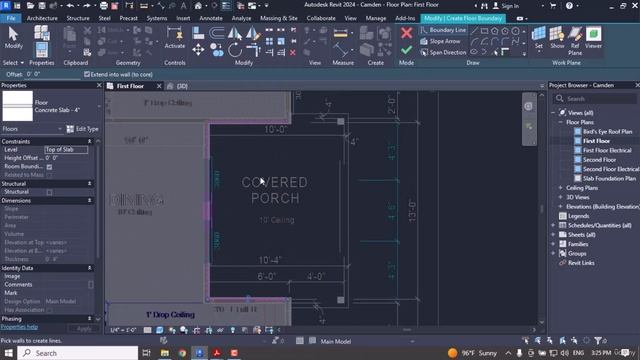Cancel edit mode with the red X
Screen dimensions: 640x360
pyautogui.click(x=406, y=33)
